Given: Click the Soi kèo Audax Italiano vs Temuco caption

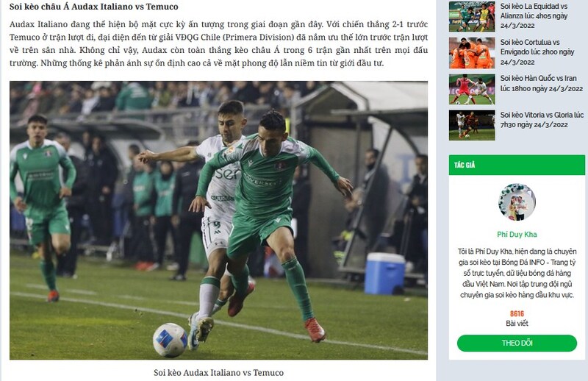Looking at the screenshot, I should [x=218, y=373].
